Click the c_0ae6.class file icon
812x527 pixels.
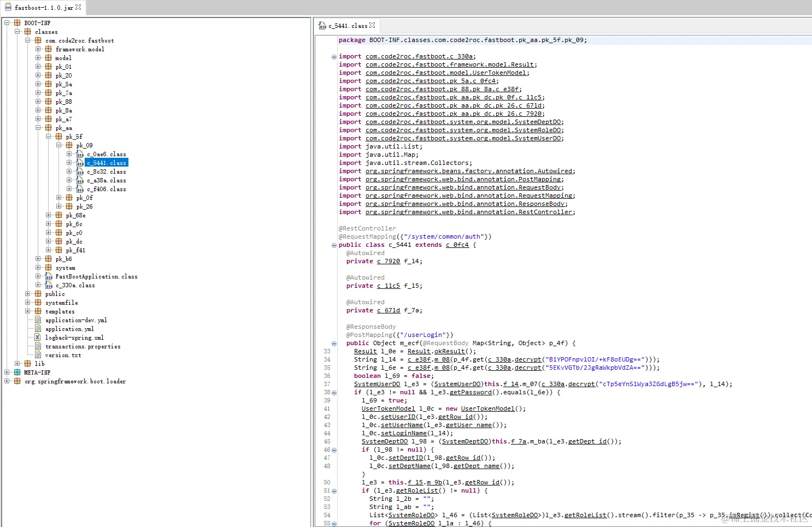pos(80,154)
